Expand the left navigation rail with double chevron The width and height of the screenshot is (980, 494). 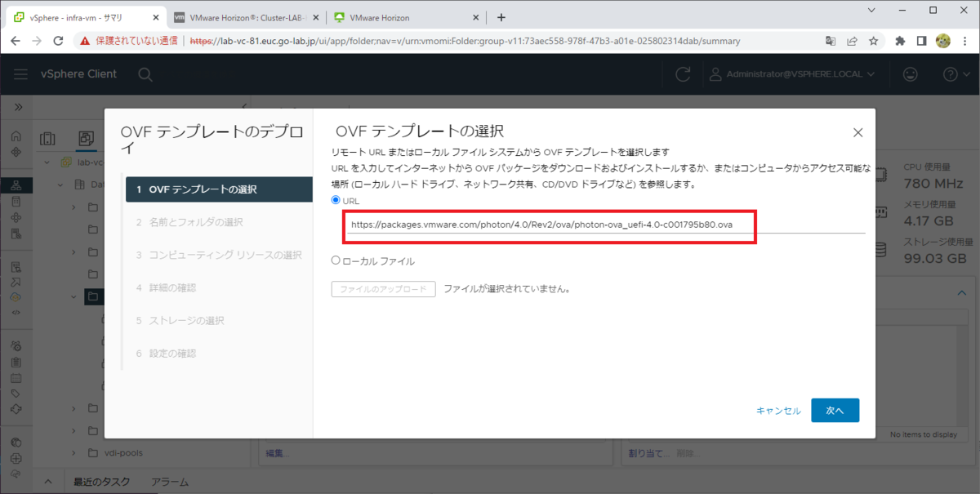click(18, 107)
